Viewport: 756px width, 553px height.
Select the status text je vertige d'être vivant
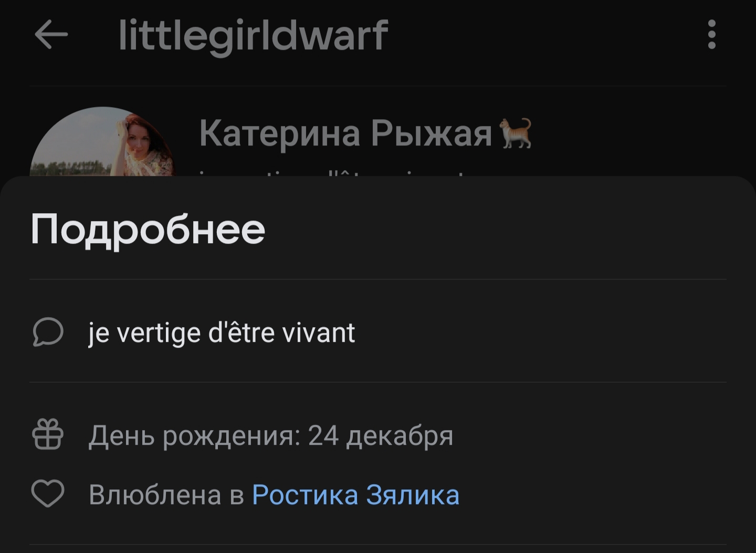(x=222, y=333)
